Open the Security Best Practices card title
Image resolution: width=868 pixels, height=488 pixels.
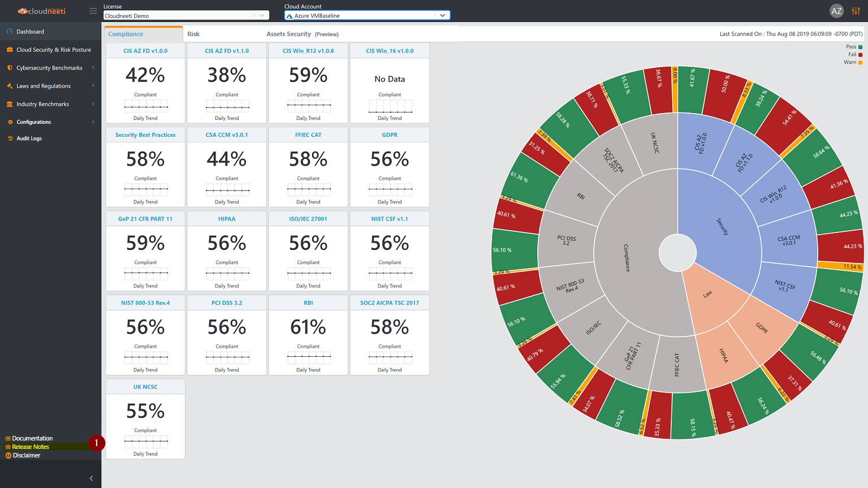[145, 135]
